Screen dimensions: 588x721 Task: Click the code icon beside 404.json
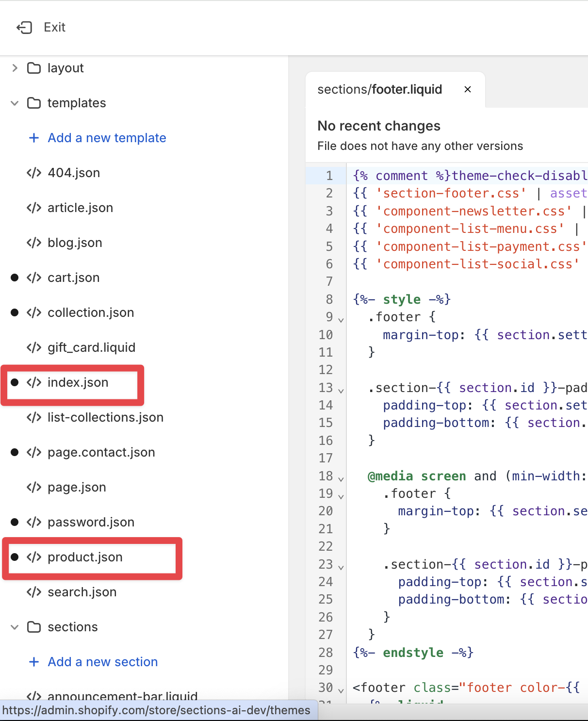34,173
